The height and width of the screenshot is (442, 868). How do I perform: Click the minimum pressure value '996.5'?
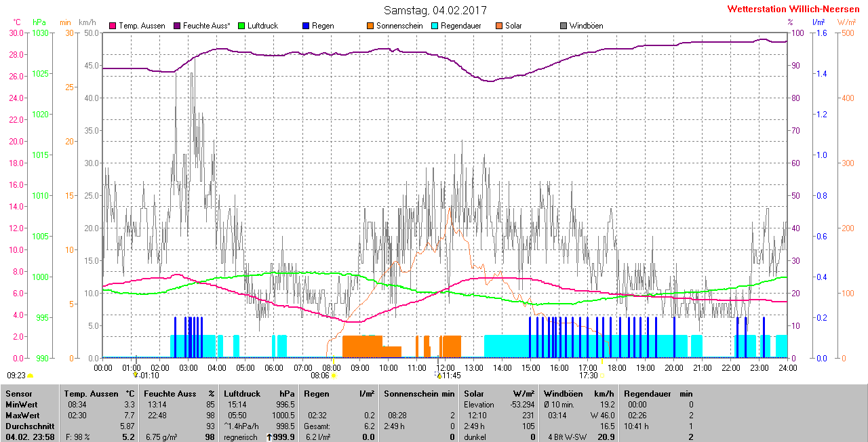coord(287,404)
